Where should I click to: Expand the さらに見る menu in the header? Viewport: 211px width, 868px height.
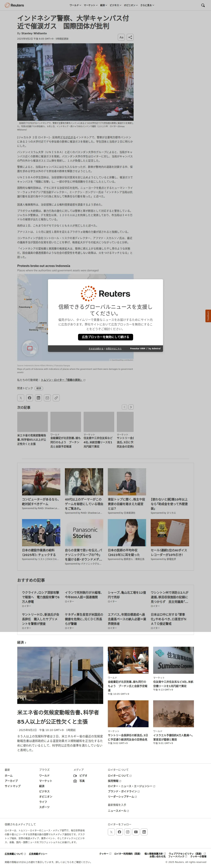(147, 5)
